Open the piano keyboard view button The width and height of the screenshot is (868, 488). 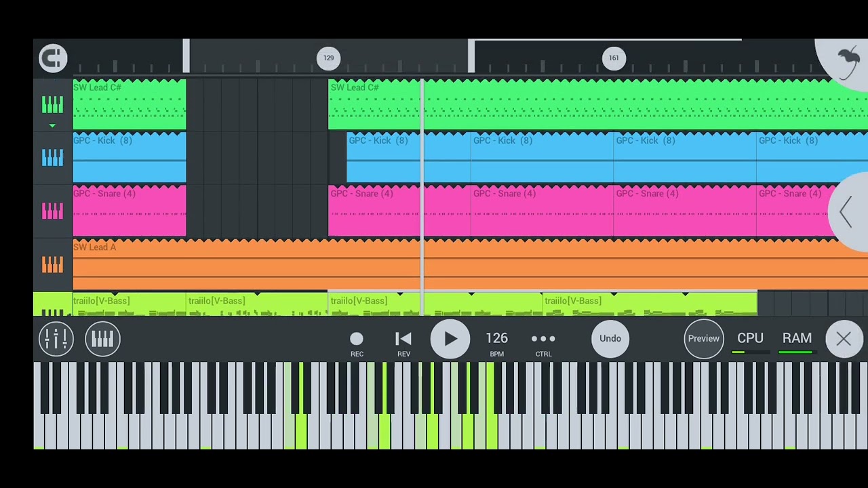point(102,338)
